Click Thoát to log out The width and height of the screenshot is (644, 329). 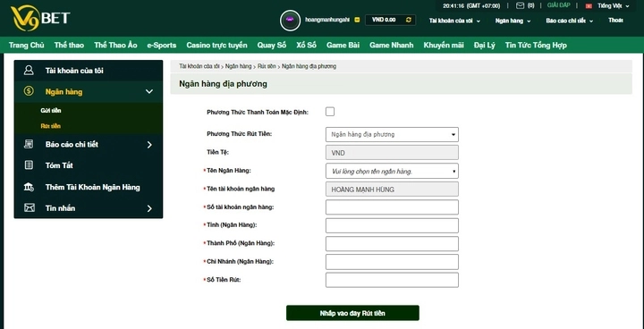pos(615,21)
